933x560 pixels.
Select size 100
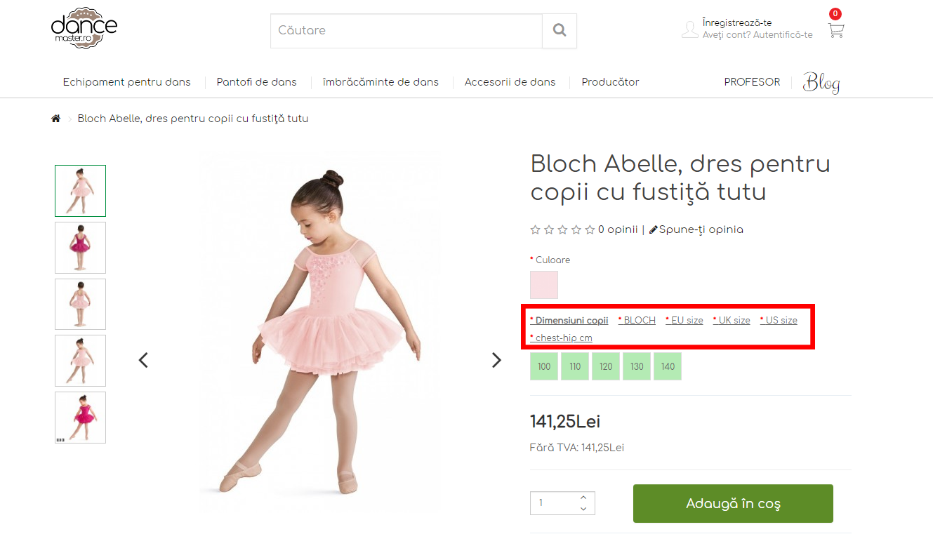pos(544,366)
